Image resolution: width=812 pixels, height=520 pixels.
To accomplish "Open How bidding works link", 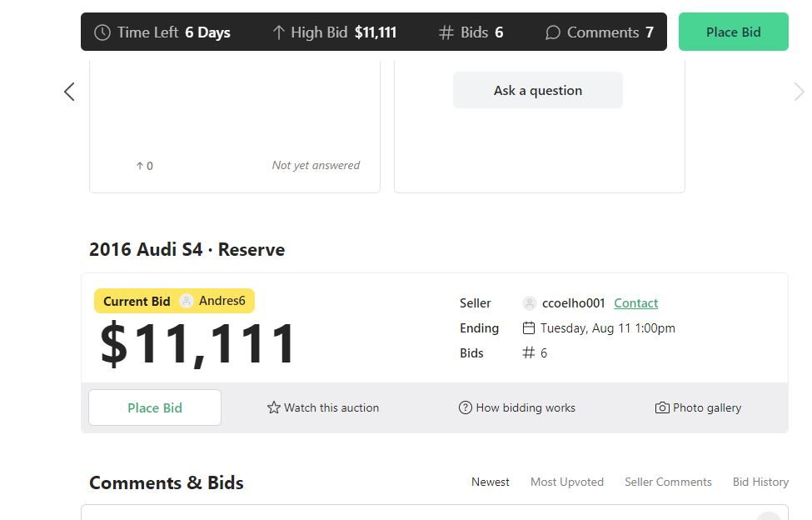I will click(526, 407).
